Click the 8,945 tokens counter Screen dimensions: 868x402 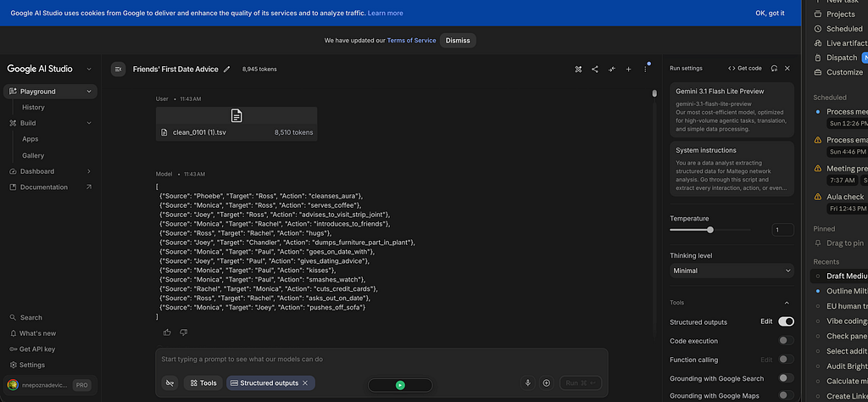(259, 70)
